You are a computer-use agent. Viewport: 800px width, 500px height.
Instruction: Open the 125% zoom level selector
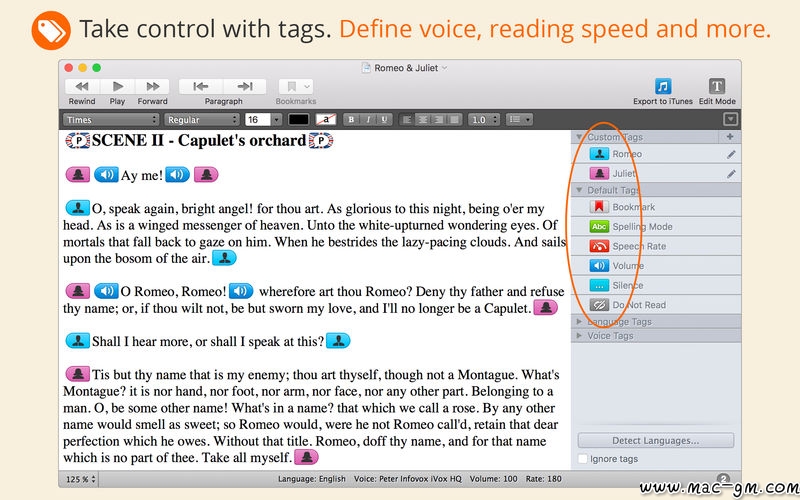[x=81, y=479]
